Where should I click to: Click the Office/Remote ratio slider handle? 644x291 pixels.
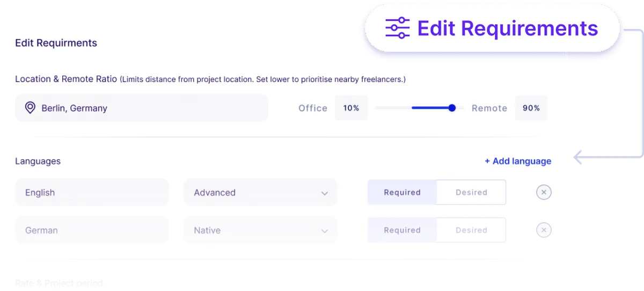[452, 108]
